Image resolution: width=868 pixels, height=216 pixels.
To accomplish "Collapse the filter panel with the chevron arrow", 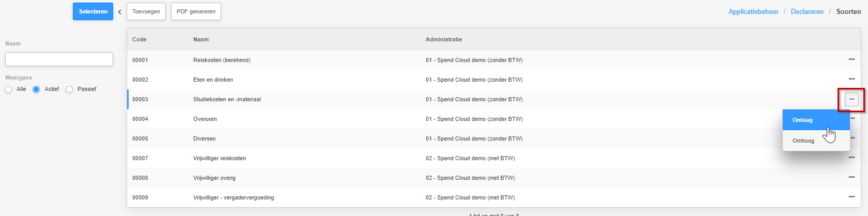I will 119,12.
